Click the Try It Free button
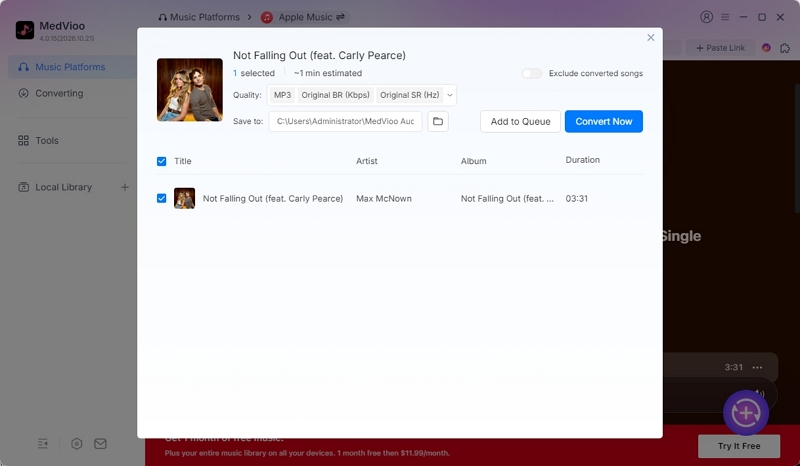800x466 pixels. click(x=739, y=446)
